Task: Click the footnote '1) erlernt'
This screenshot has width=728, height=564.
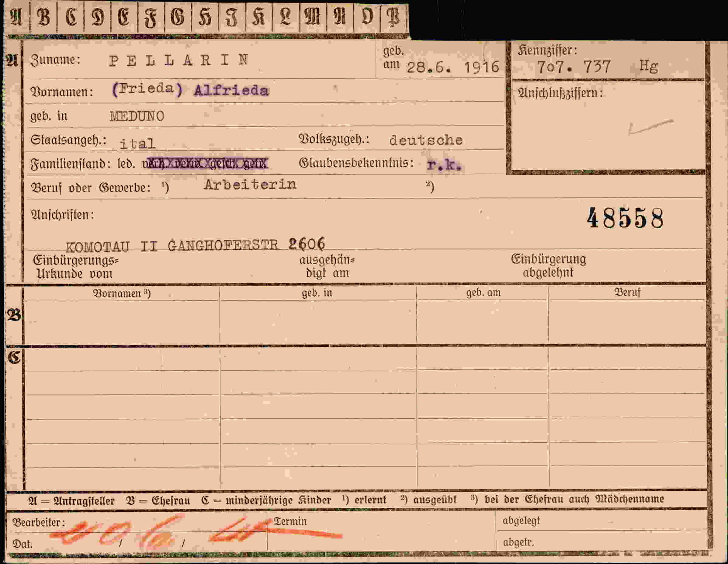Action: 364,500
